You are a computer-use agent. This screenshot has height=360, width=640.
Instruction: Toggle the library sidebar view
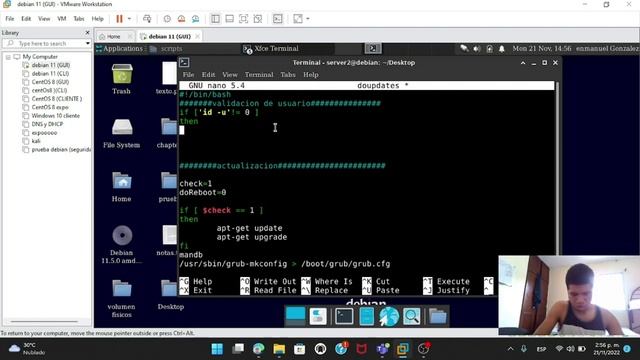[x=215, y=19]
